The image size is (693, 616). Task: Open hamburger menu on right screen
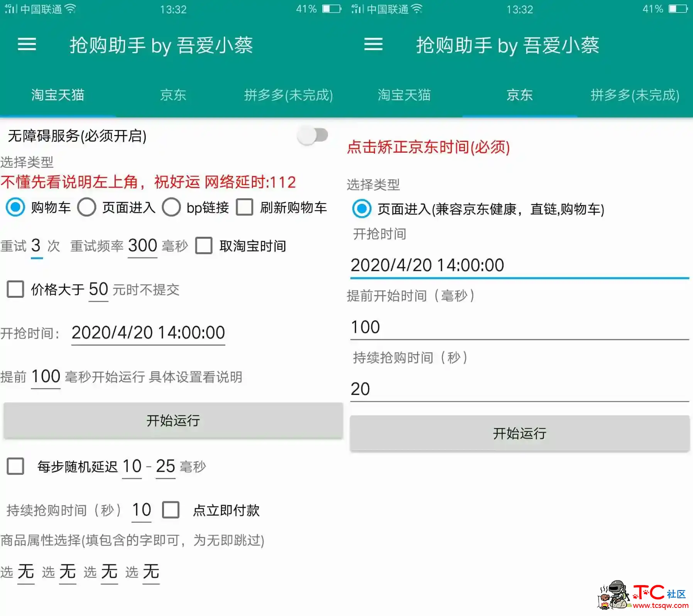click(374, 44)
